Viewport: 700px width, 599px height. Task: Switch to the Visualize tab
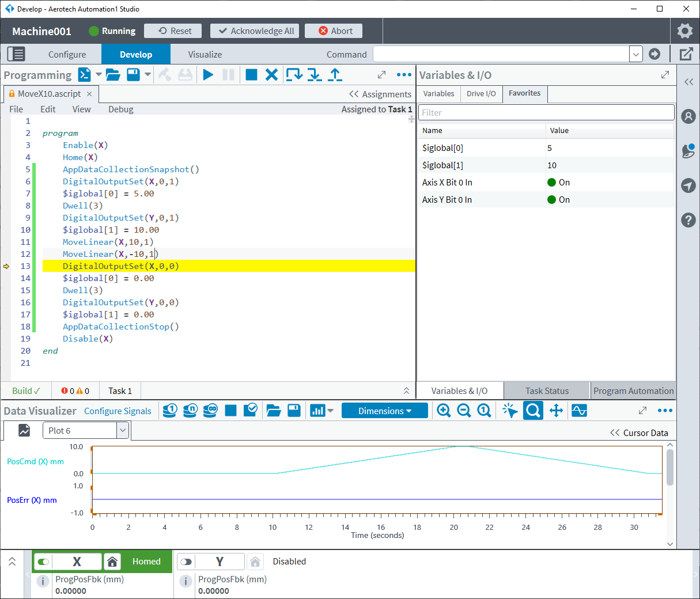[205, 54]
